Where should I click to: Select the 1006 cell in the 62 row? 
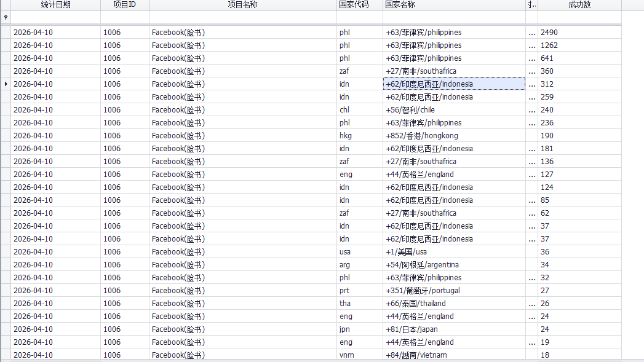[x=125, y=213]
